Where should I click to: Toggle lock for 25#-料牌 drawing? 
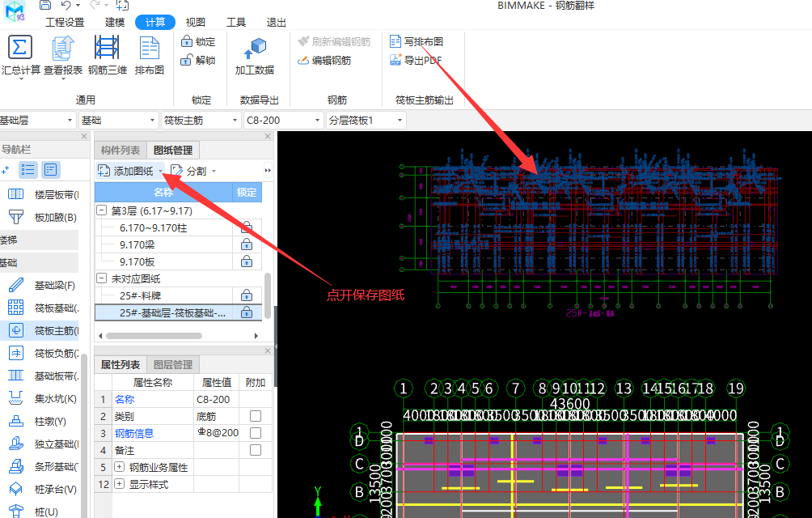click(x=247, y=295)
